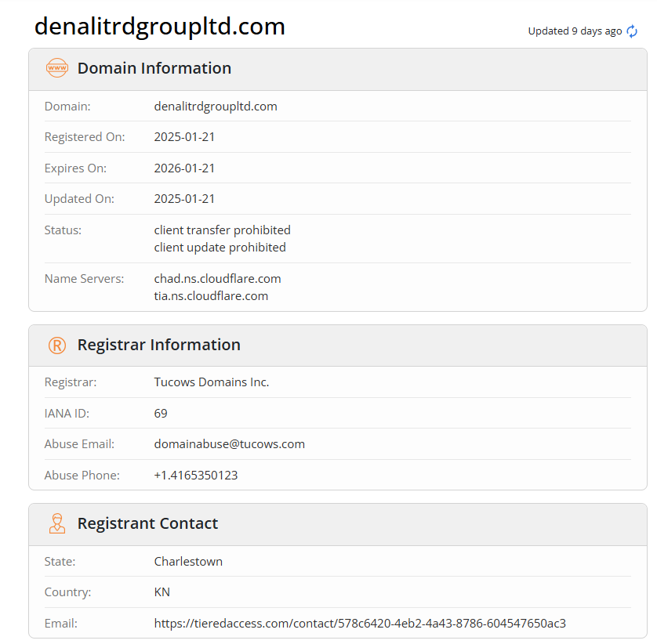Click the IANA ID value 69
The height and width of the screenshot is (644, 657).
pos(161,414)
